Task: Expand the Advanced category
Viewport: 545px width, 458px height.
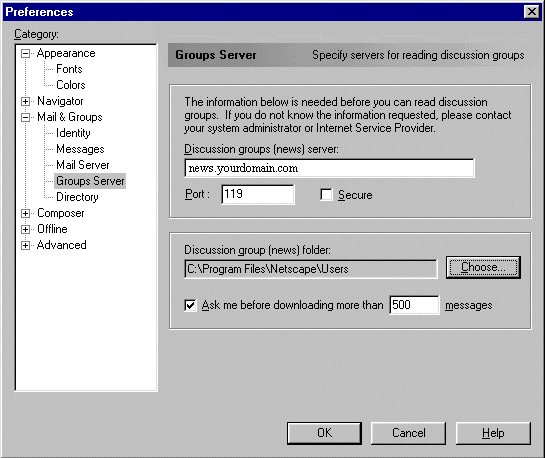Action: tap(25, 245)
